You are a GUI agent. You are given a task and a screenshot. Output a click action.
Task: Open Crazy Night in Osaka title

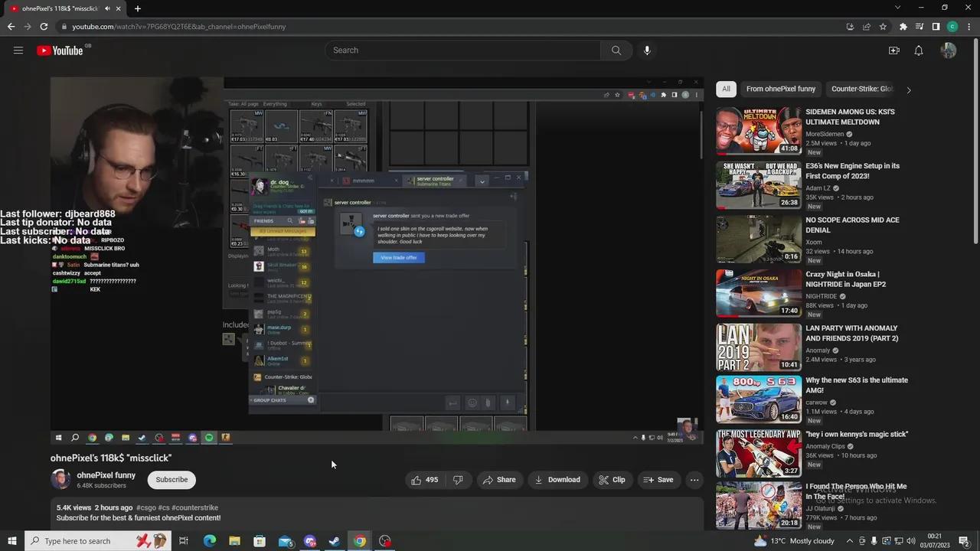coord(846,279)
